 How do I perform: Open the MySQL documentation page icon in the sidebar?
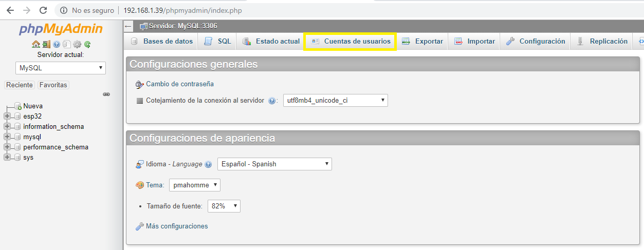coord(67,45)
